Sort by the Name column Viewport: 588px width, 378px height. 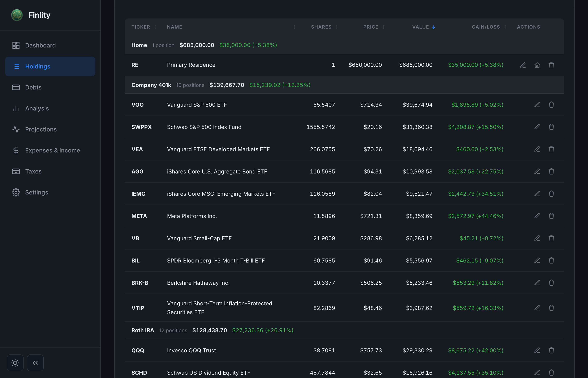pyautogui.click(x=231, y=27)
